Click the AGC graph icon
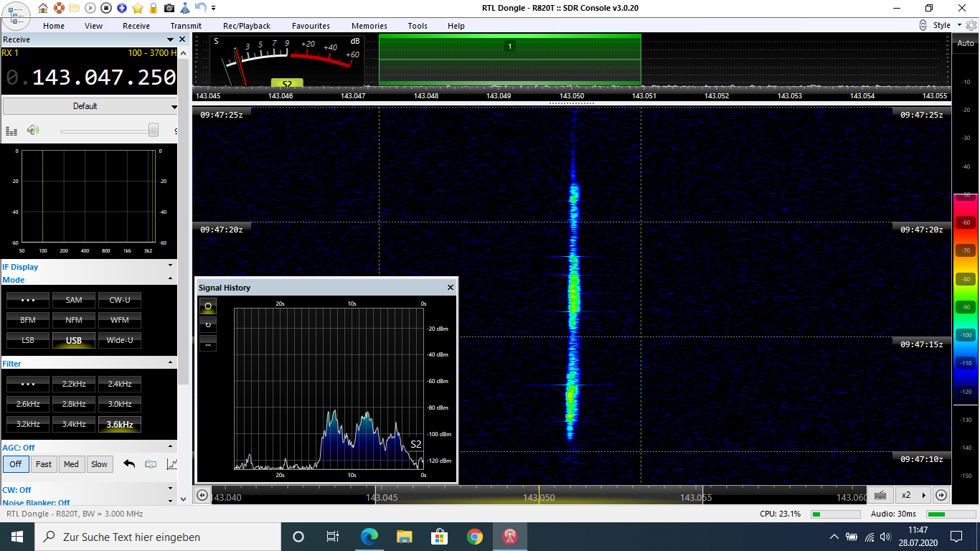Viewport: 980px width, 551px height. pyautogui.click(x=171, y=464)
